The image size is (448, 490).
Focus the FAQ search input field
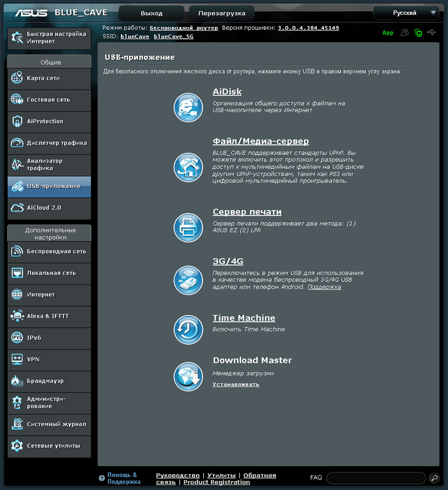pos(376,478)
